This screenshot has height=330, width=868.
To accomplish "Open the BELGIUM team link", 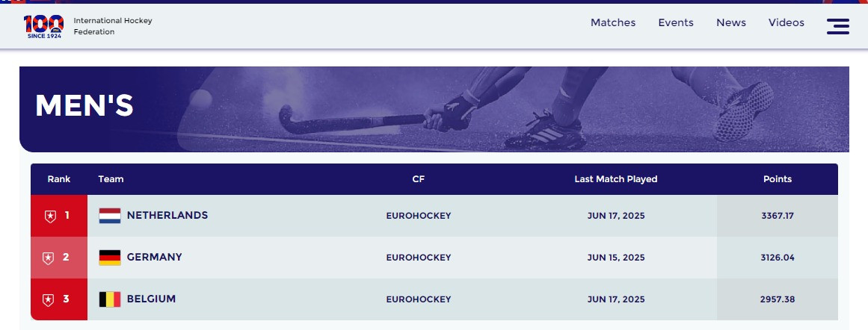I will click(x=151, y=299).
